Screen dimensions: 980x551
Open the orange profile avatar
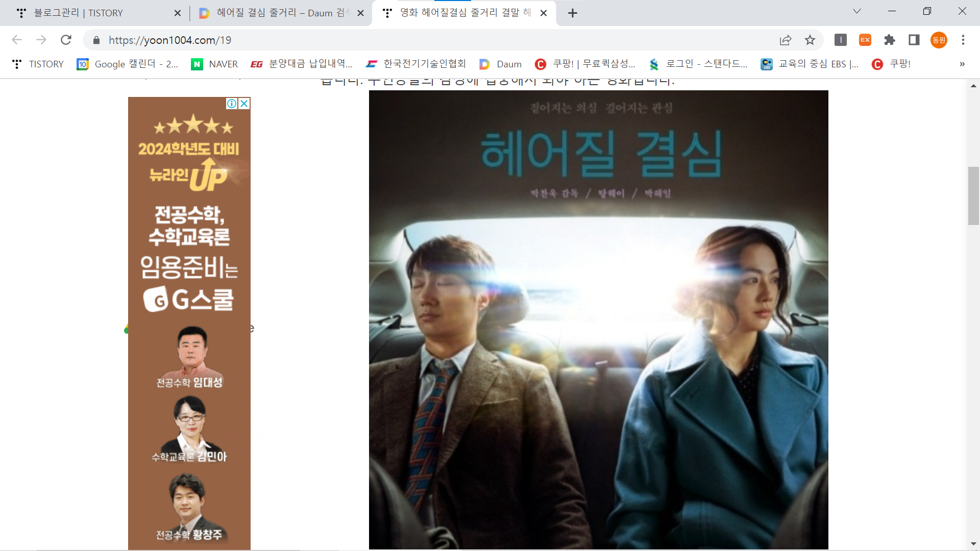939,40
